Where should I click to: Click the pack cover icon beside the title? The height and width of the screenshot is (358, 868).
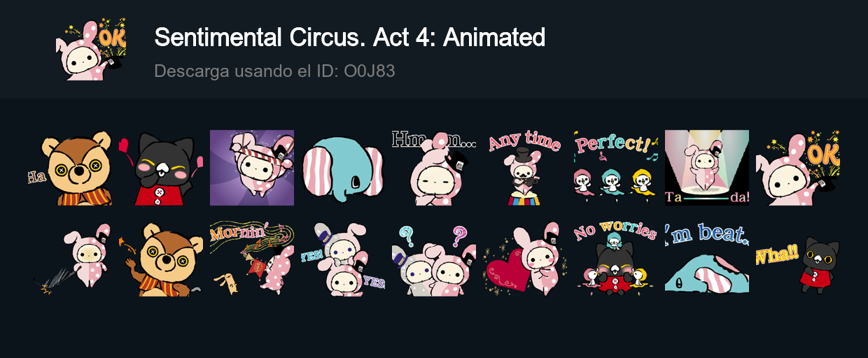(x=91, y=50)
